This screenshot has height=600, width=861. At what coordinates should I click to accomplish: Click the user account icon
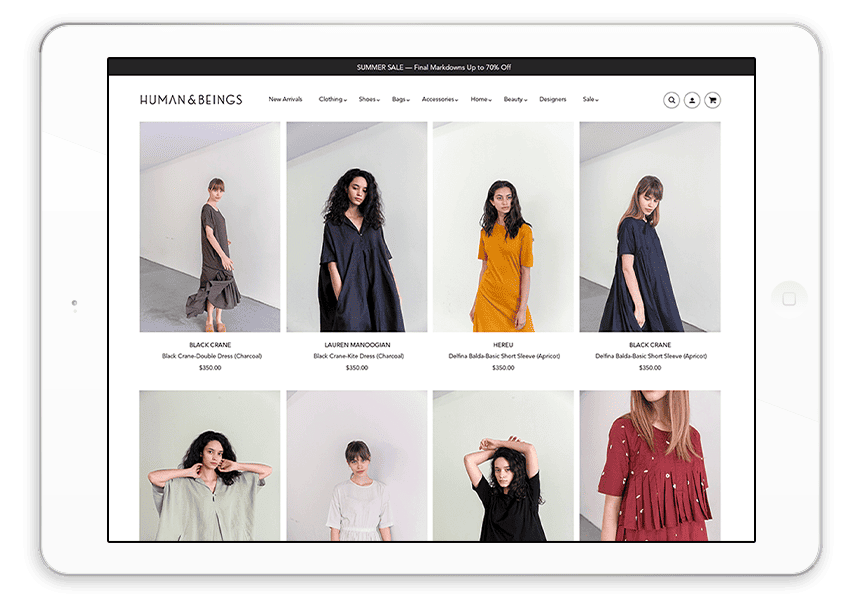[x=692, y=100]
